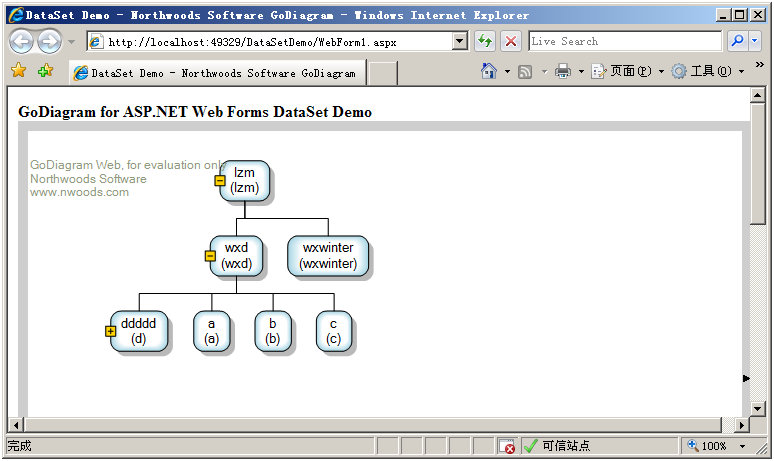The height and width of the screenshot is (461, 774).
Task: Go forward with the browser Forward arrow
Action: point(50,41)
